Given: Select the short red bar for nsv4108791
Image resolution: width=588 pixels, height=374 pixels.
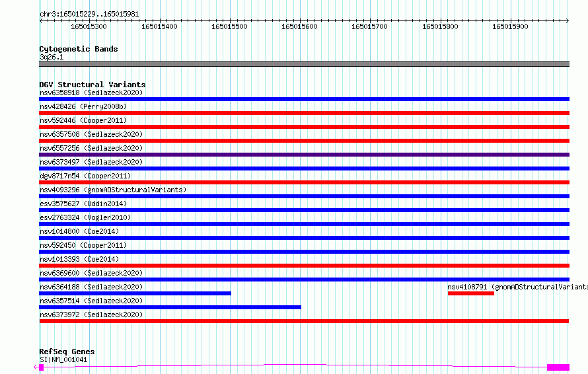Looking at the screenshot, I should click(471, 293).
